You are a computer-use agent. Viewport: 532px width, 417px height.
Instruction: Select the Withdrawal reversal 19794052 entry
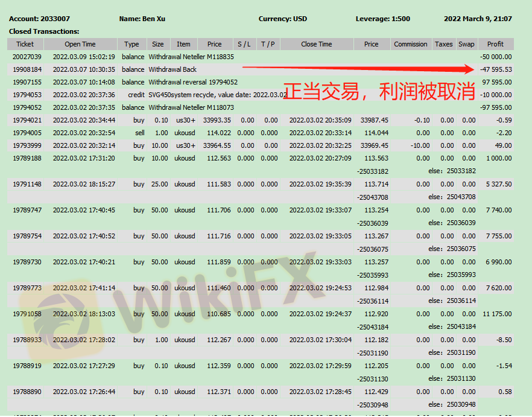[x=193, y=82]
